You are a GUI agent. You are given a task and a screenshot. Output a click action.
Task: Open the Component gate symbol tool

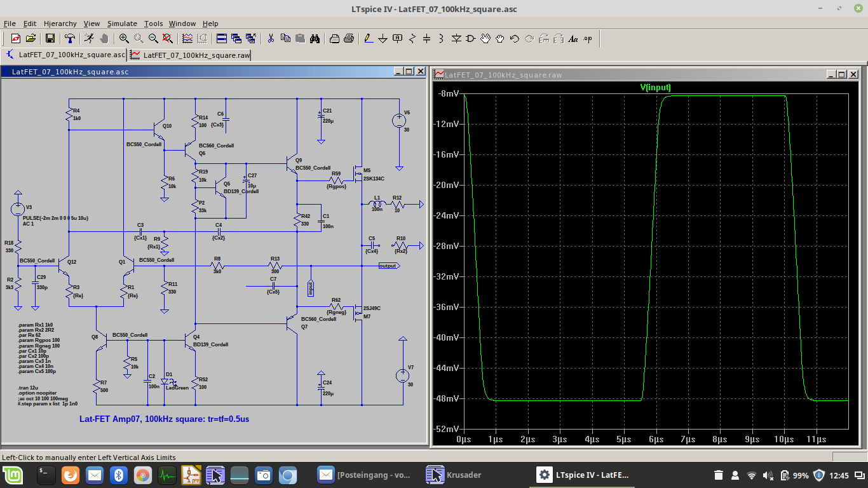(471, 39)
